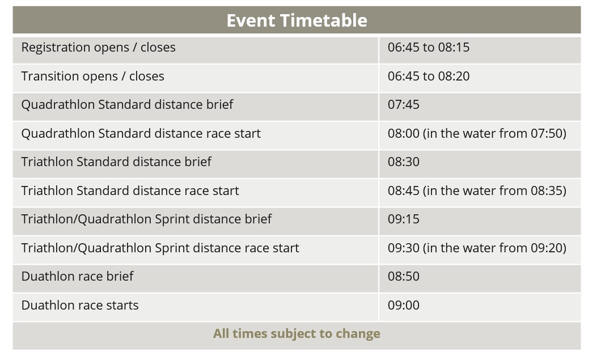Screen dimensions: 592x364
Task: Select the 08:45 in the water from 08:35 cell
Action: point(477,191)
